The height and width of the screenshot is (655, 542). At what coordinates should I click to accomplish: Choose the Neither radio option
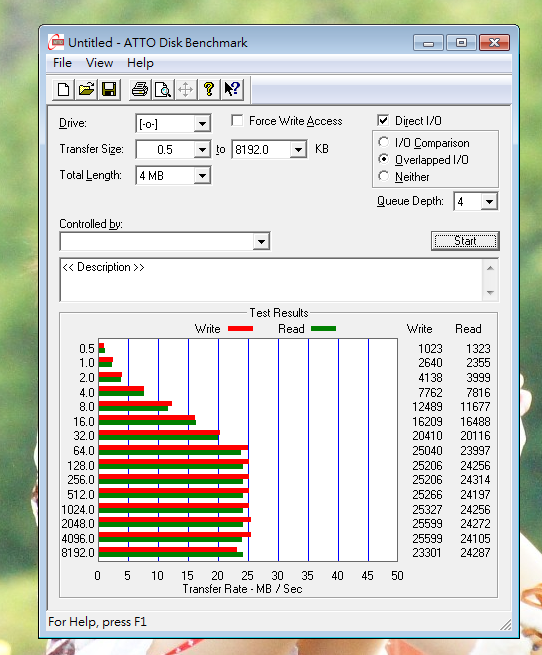383,176
